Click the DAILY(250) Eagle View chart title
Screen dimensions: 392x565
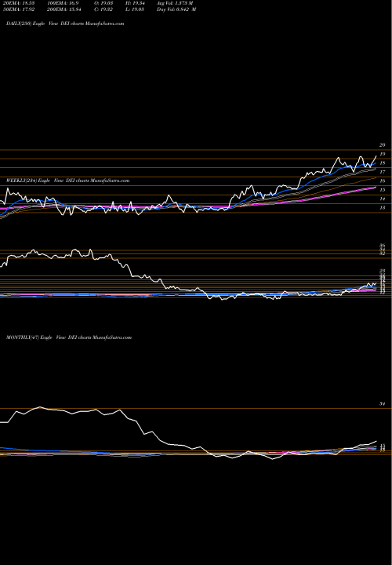pyautogui.click(x=65, y=24)
